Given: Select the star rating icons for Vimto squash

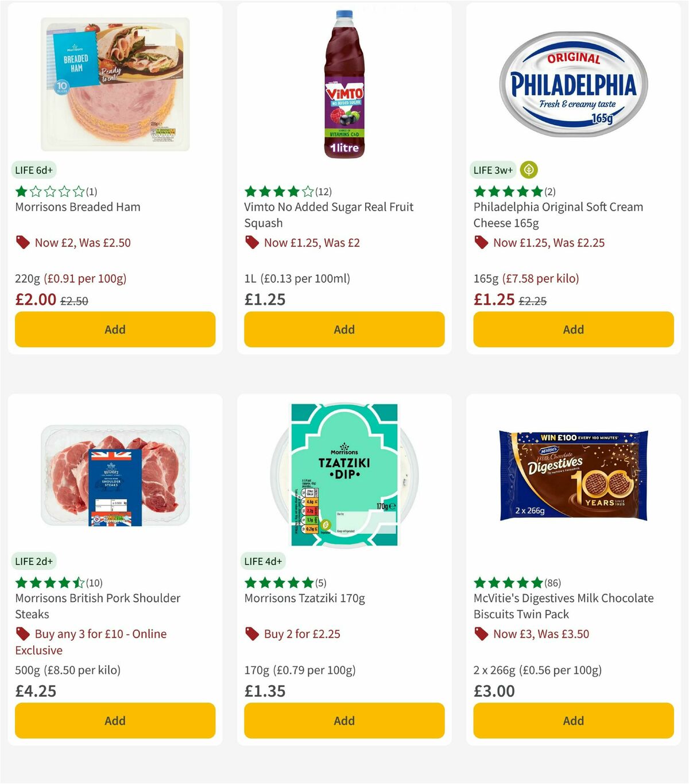Looking at the screenshot, I should click(x=278, y=191).
